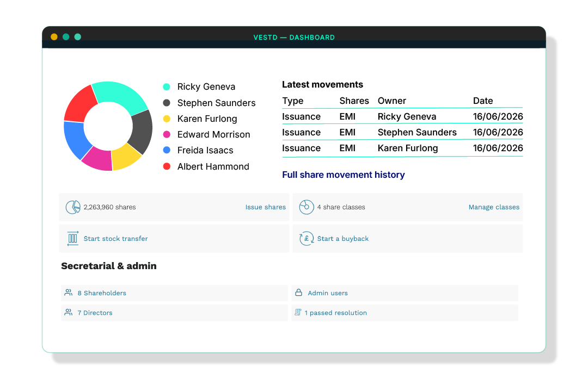
Task: Select Start stock transfer
Action: point(115,239)
